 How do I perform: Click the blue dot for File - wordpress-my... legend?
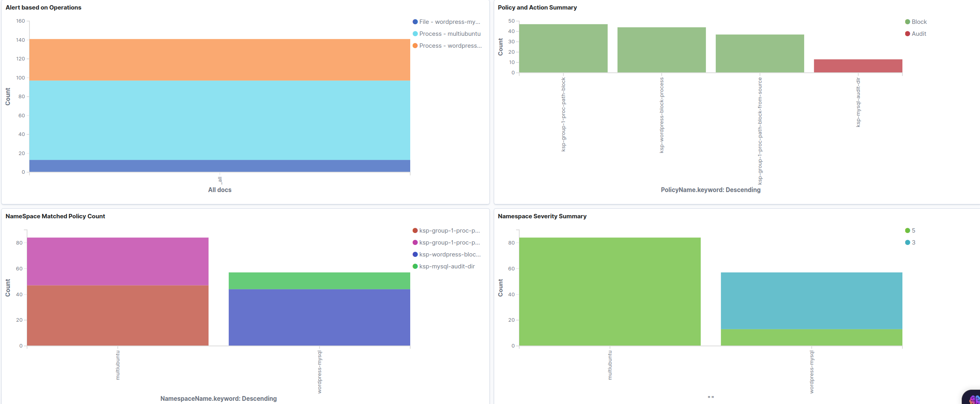coord(415,22)
